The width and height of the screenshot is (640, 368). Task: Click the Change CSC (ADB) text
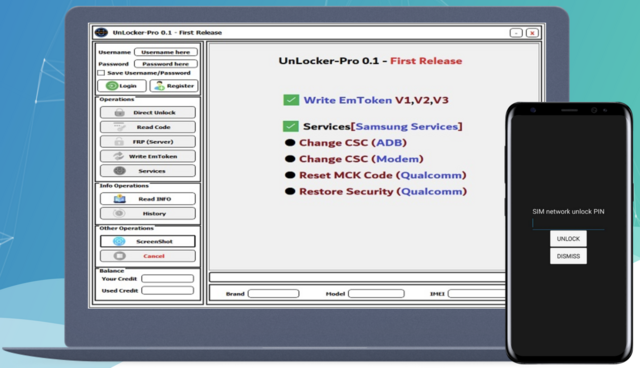[353, 143]
